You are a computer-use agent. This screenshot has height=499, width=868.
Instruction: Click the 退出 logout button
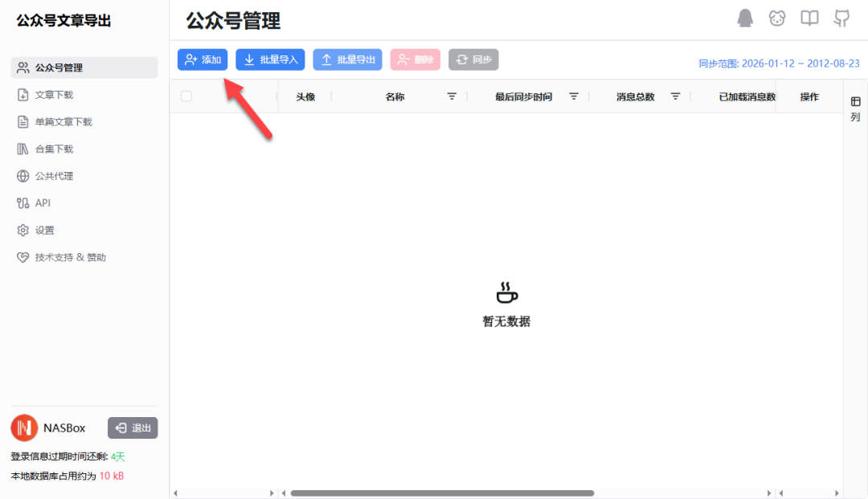132,428
